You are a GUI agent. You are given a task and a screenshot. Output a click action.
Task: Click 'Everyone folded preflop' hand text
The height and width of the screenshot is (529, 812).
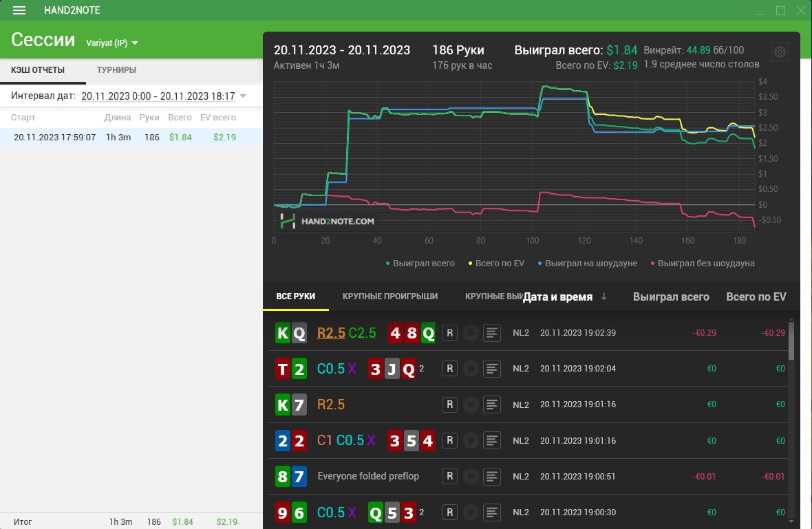pyautogui.click(x=368, y=476)
